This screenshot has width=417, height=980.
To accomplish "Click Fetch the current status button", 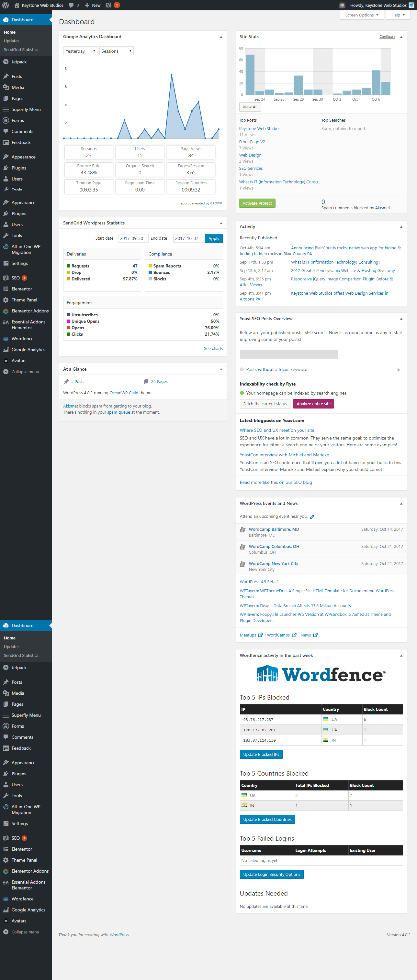I will [x=265, y=404].
